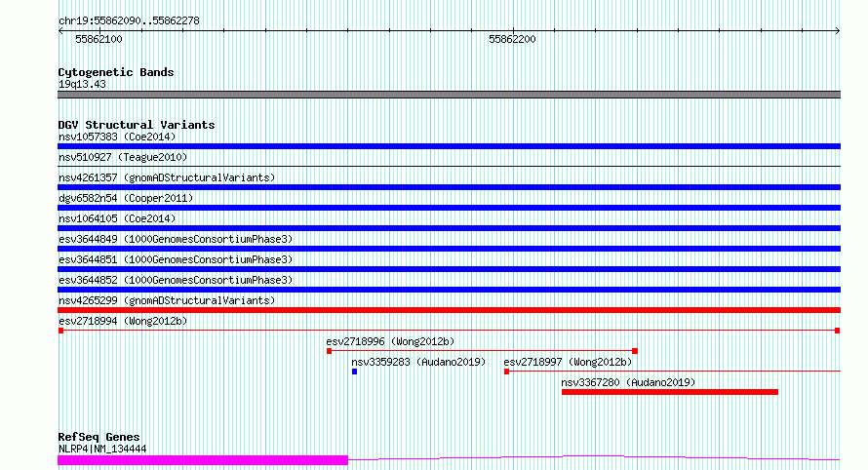Click the thin black line for nsv510927
The height and width of the screenshot is (470, 868).
click(449, 166)
